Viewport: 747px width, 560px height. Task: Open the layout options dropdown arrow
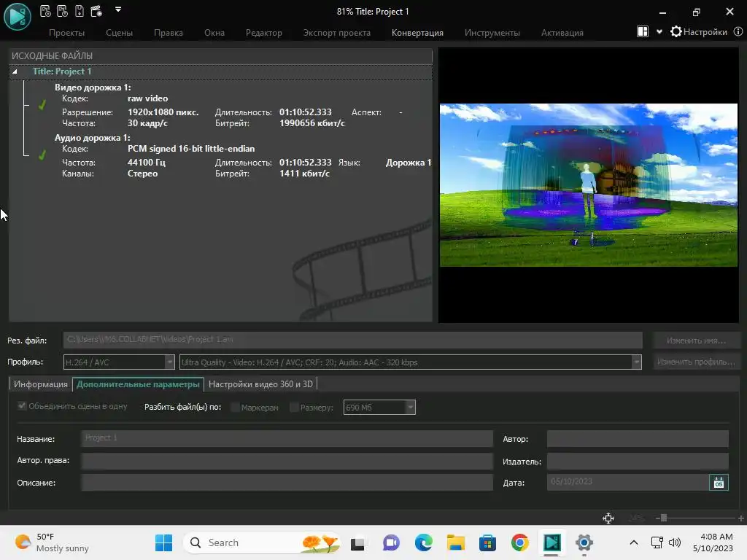(x=659, y=32)
